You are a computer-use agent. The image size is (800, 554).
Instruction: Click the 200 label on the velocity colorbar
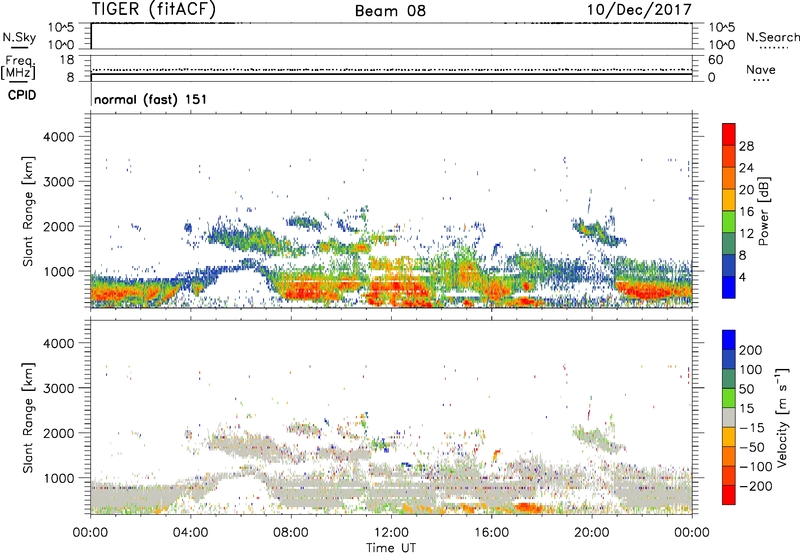click(x=751, y=350)
